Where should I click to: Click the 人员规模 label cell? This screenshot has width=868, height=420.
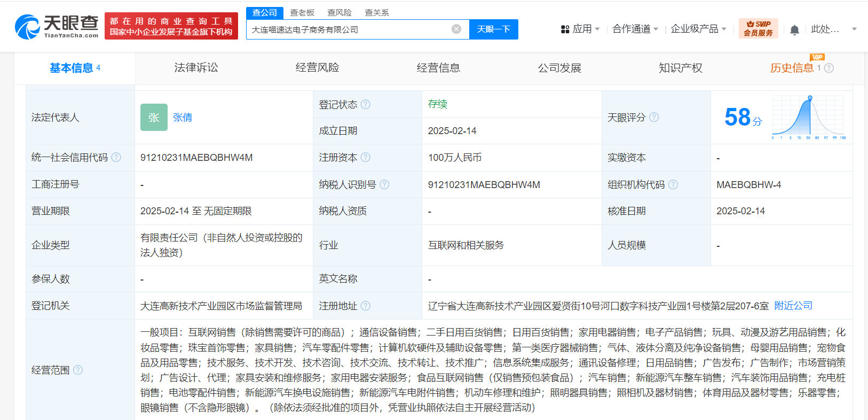tap(656, 245)
